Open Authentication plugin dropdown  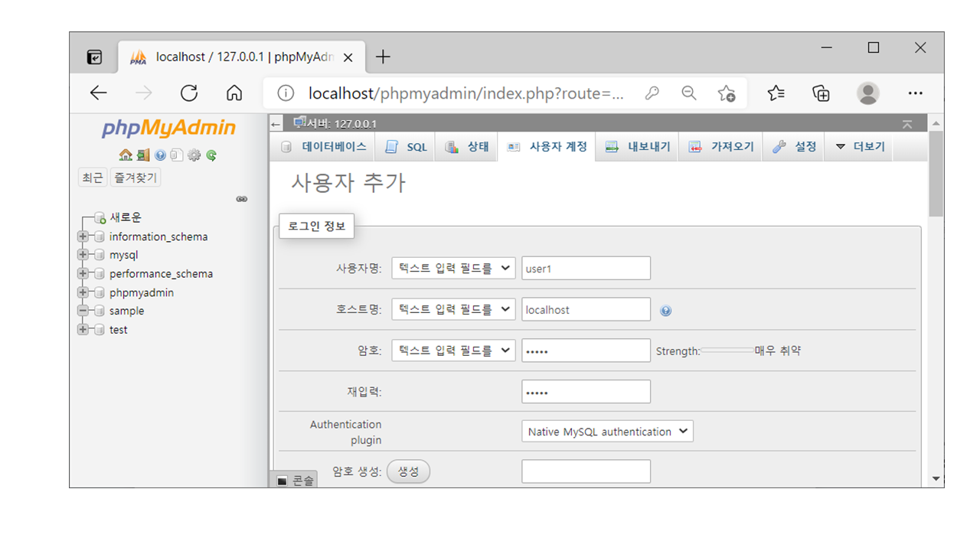[x=607, y=432]
